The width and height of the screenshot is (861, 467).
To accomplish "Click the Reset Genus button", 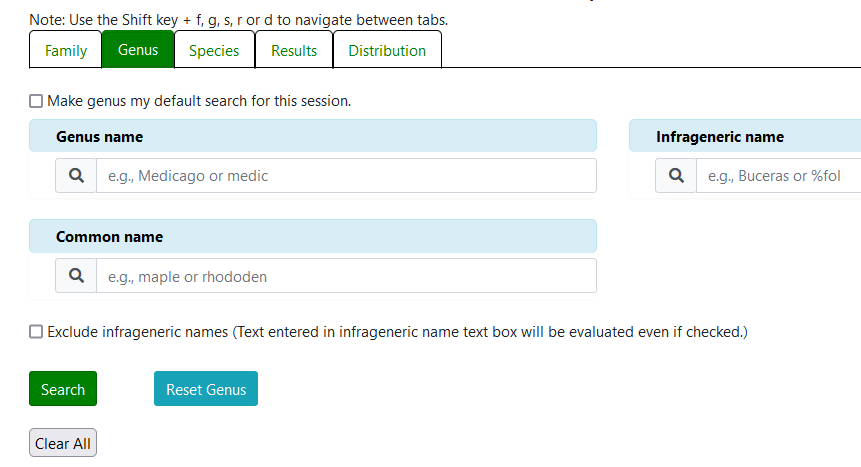I will pos(206,390).
